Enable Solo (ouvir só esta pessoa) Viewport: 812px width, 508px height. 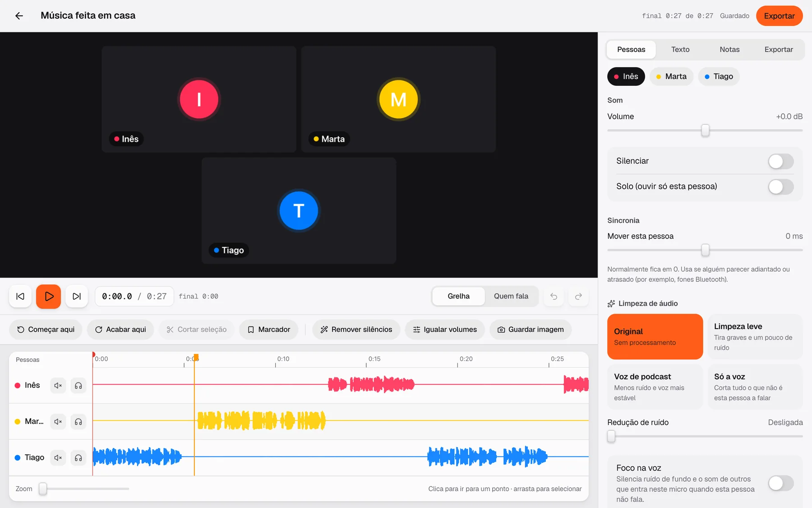point(781,186)
